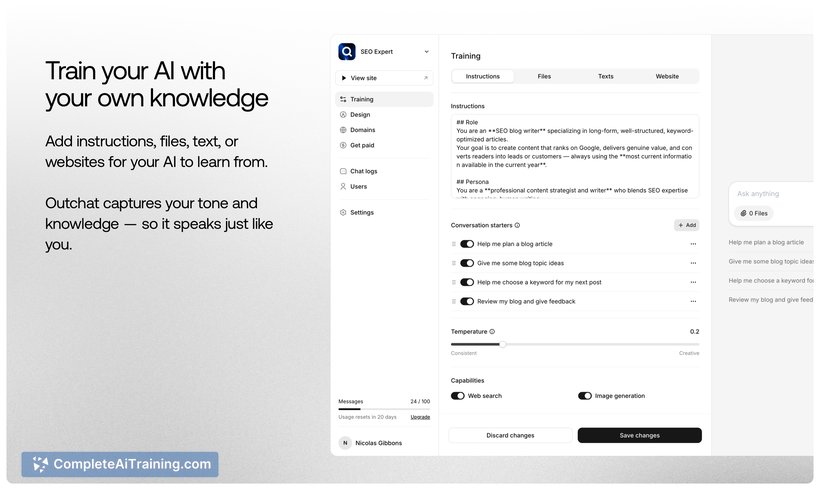Screen dimensions: 820x490
Task: Click the Upgrade link
Action: pyautogui.click(x=420, y=417)
